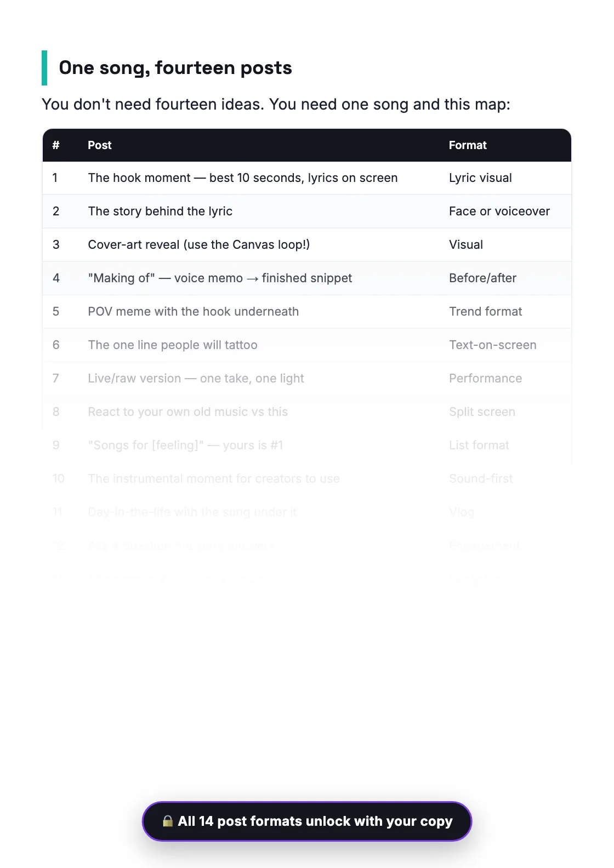
Task: Click the lock icon in unlock banner
Action: pyautogui.click(x=168, y=821)
